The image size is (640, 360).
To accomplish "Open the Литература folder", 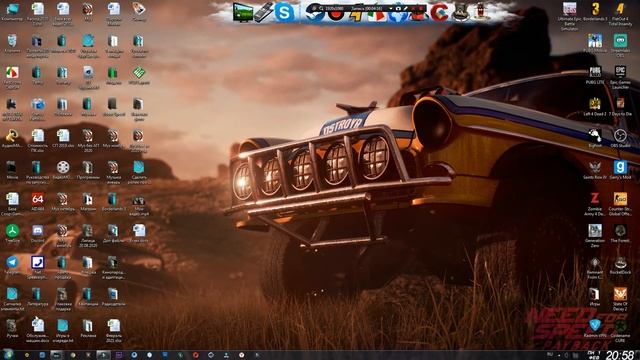I will point(38,297).
